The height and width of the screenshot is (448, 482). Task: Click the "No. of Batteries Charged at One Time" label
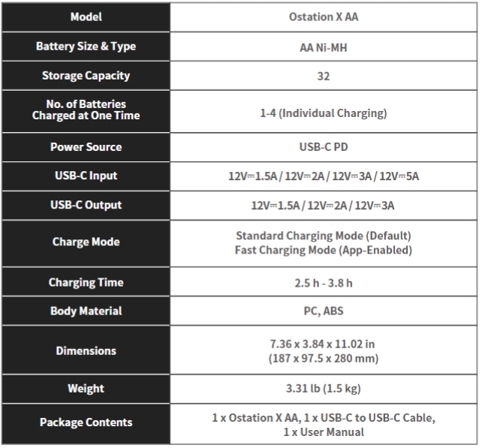coord(86,110)
